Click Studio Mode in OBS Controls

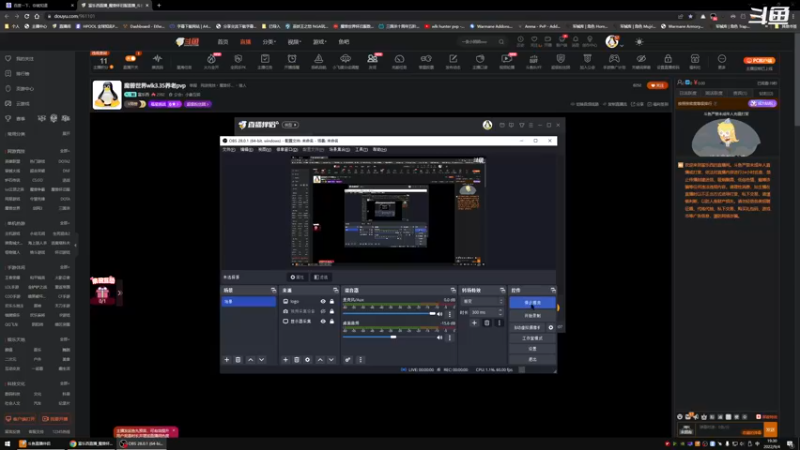532,338
